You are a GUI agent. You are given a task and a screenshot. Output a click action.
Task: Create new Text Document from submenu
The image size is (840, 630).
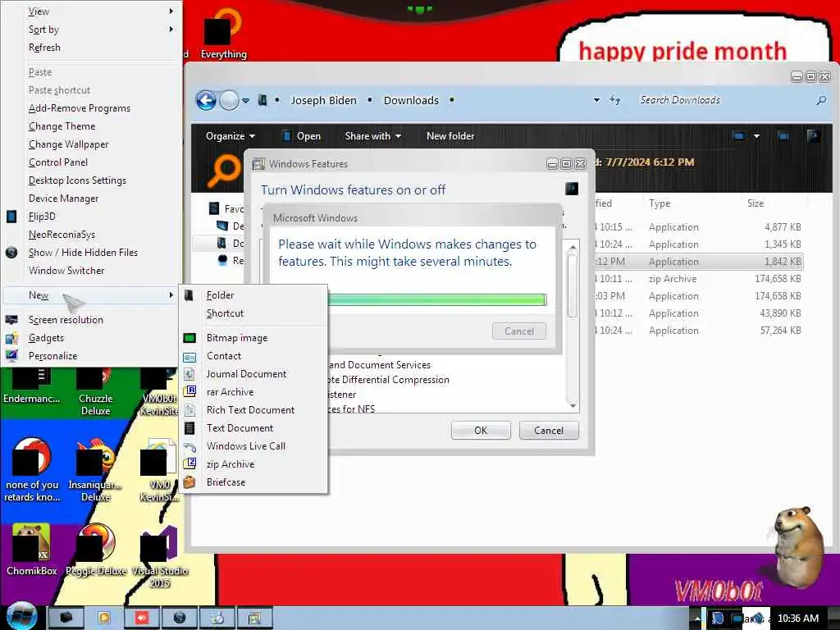(x=240, y=428)
